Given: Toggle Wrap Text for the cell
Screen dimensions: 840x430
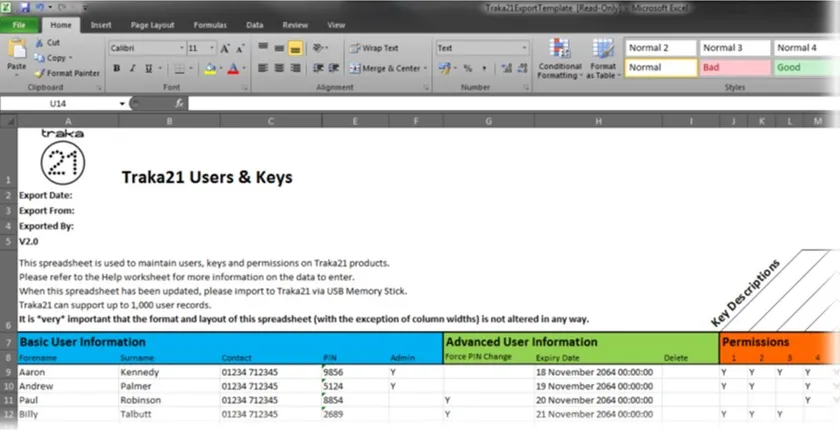Looking at the screenshot, I should tap(374, 48).
